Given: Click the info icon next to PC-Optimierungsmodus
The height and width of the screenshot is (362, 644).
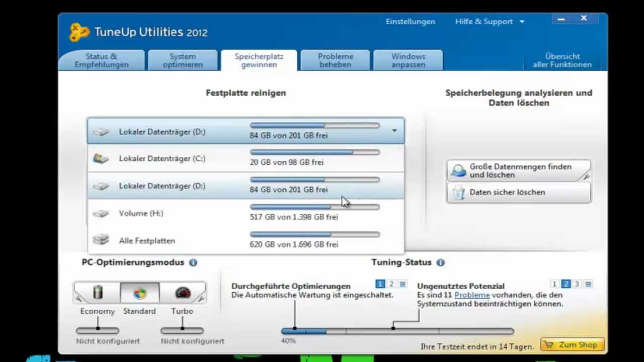Looking at the screenshot, I should click(193, 262).
